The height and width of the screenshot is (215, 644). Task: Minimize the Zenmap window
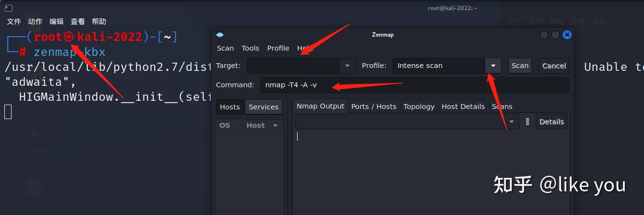tap(544, 35)
